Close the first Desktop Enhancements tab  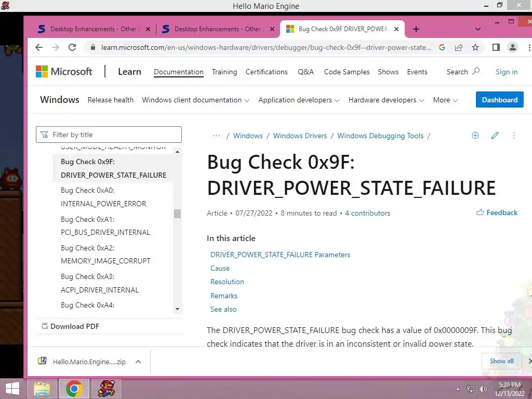click(x=148, y=29)
